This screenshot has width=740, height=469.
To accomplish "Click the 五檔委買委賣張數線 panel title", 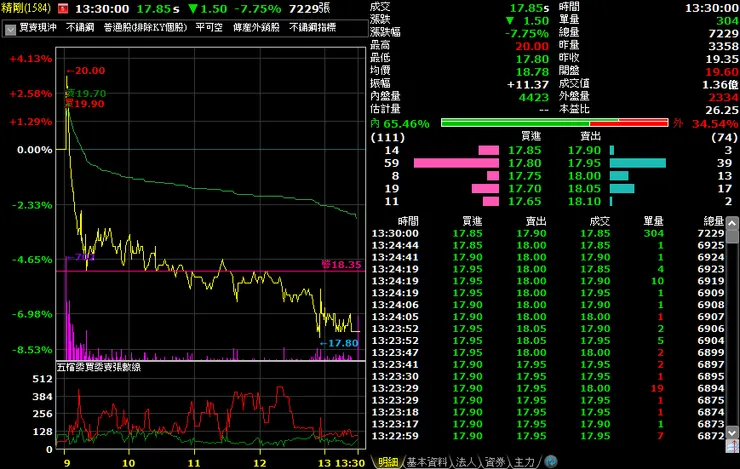I will click(x=99, y=367).
